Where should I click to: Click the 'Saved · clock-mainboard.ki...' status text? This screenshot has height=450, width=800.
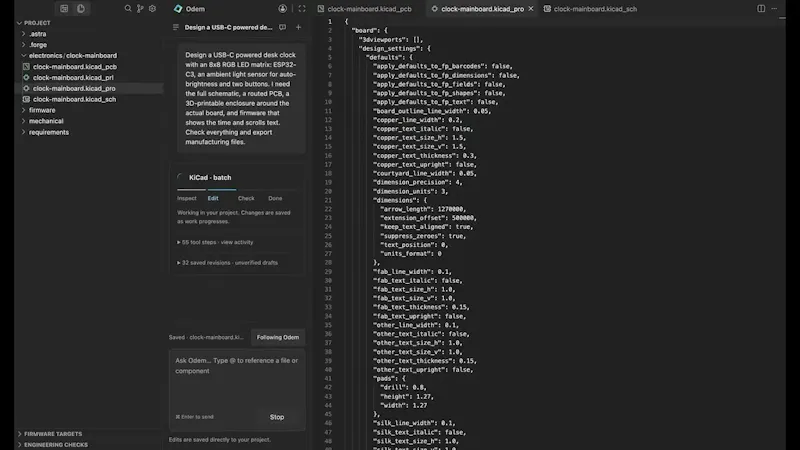tap(206, 337)
